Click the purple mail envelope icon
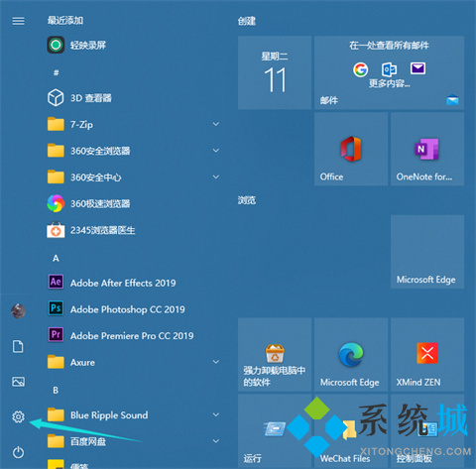 coord(417,68)
